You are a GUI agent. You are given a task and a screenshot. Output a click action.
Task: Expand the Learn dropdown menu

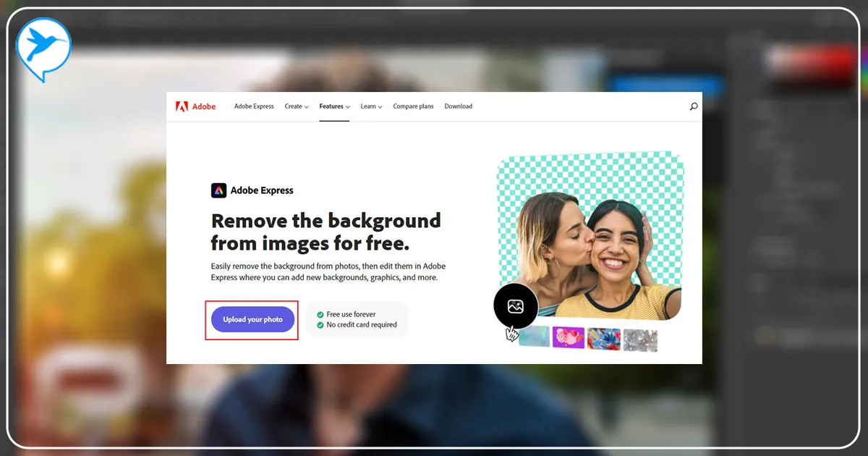[371, 106]
